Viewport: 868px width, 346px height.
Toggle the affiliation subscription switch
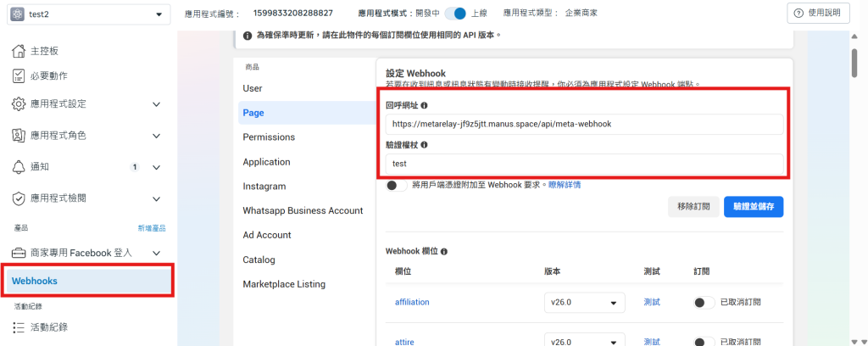(x=704, y=302)
